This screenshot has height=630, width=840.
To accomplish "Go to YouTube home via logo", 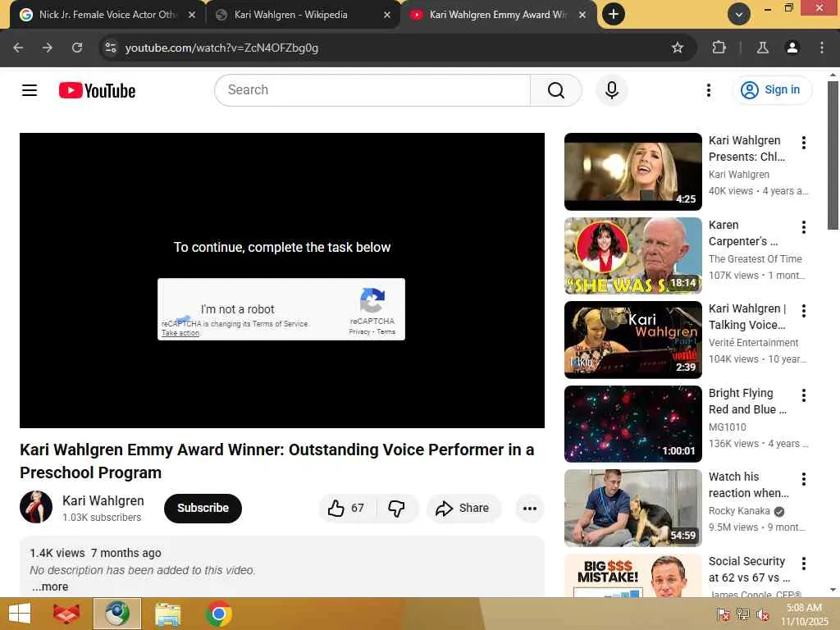I will pyautogui.click(x=97, y=90).
